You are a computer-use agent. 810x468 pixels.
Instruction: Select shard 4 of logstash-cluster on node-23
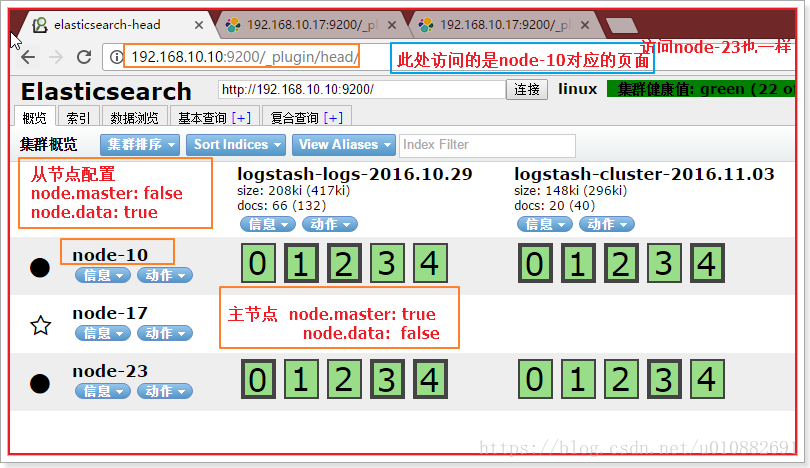pyautogui.click(x=707, y=380)
